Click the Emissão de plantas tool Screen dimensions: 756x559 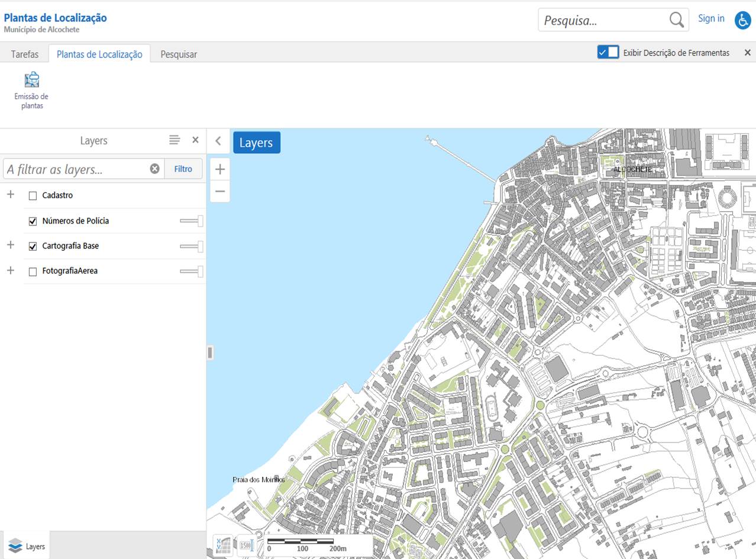pos(31,91)
